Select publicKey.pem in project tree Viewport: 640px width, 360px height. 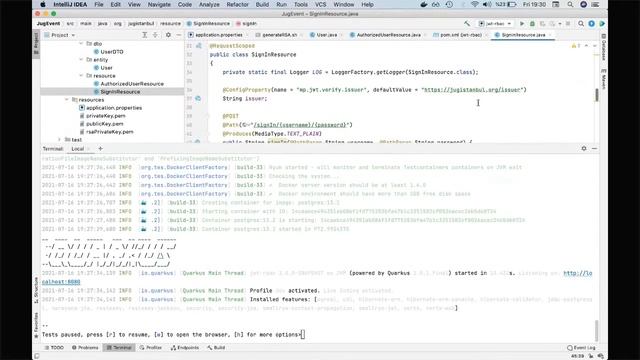coord(104,124)
